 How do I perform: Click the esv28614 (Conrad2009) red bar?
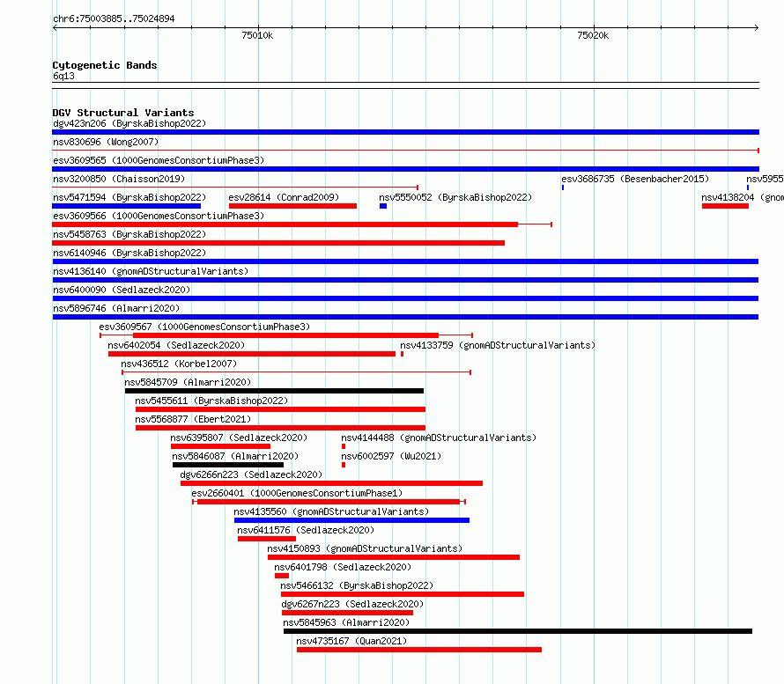pos(292,206)
